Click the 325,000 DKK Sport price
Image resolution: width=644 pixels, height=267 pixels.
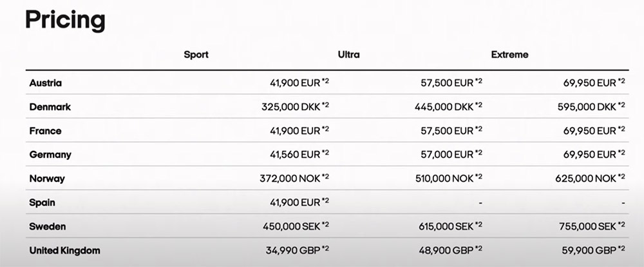(x=291, y=107)
